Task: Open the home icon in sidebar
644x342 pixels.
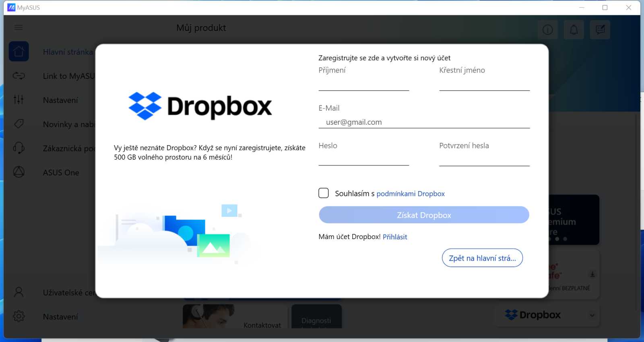Action: pyautogui.click(x=19, y=52)
